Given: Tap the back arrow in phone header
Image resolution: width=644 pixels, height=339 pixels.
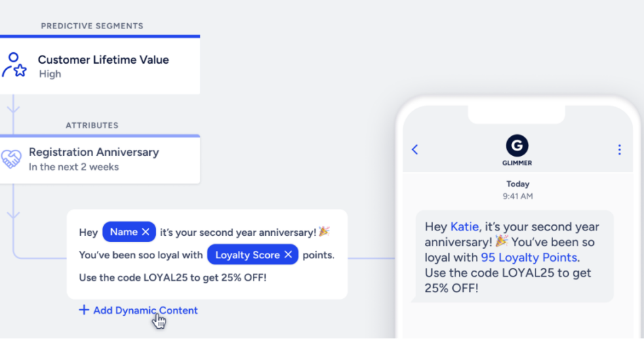Looking at the screenshot, I should [415, 150].
